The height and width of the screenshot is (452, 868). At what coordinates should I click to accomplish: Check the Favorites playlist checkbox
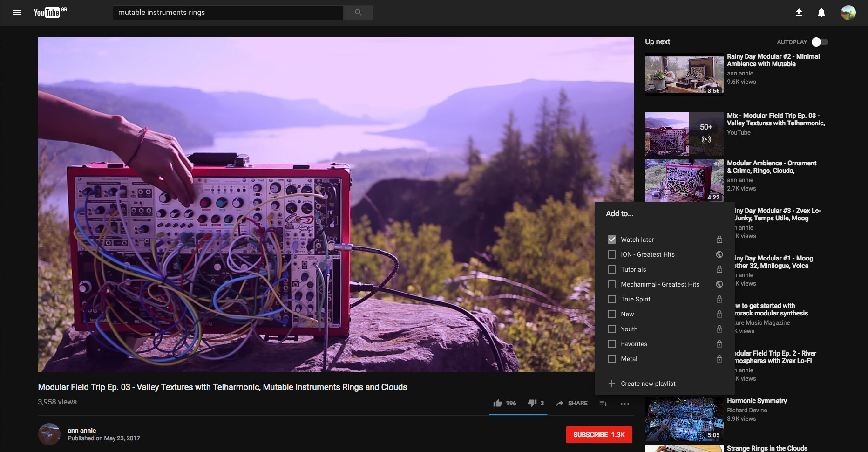pyautogui.click(x=612, y=344)
